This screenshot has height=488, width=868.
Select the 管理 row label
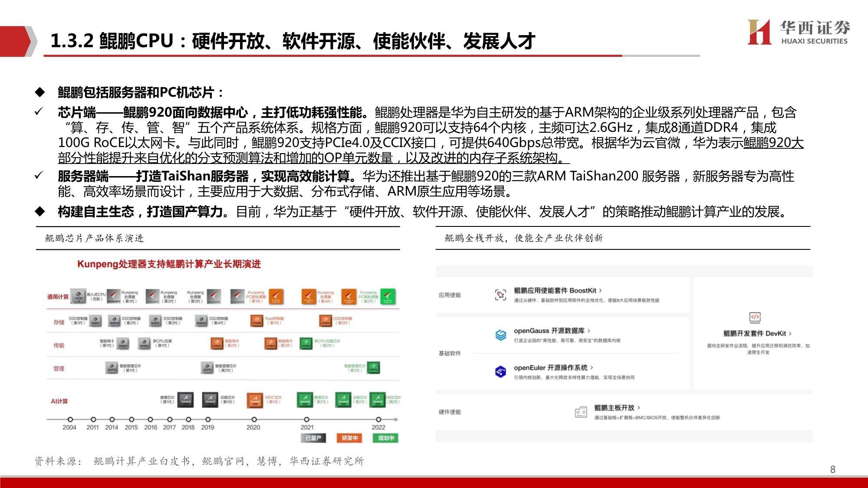point(59,369)
